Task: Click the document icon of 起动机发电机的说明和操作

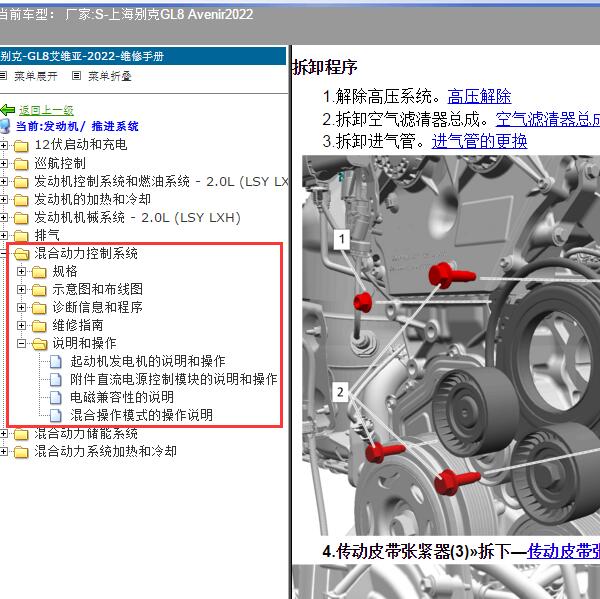Action: (x=55, y=361)
